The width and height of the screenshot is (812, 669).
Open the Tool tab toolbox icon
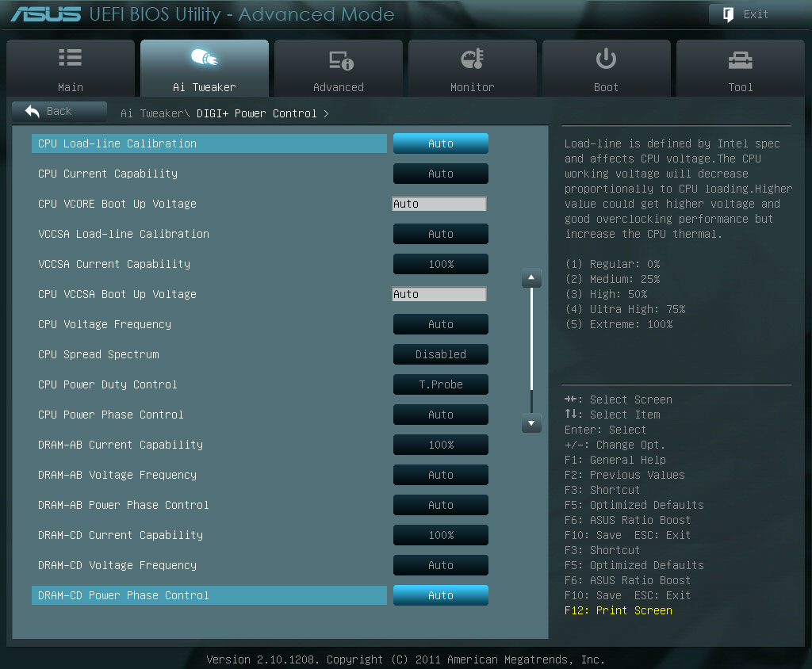click(x=740, y=59)
